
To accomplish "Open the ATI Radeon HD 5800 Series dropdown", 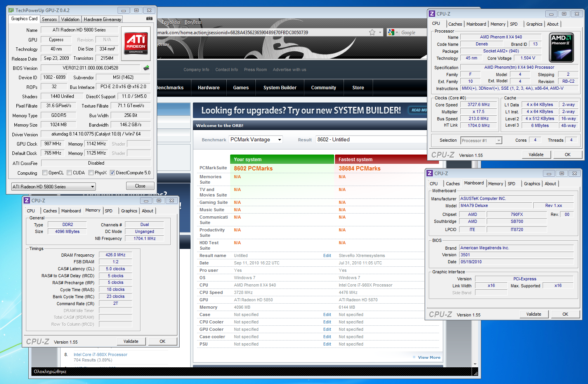I will click(53, 187).
